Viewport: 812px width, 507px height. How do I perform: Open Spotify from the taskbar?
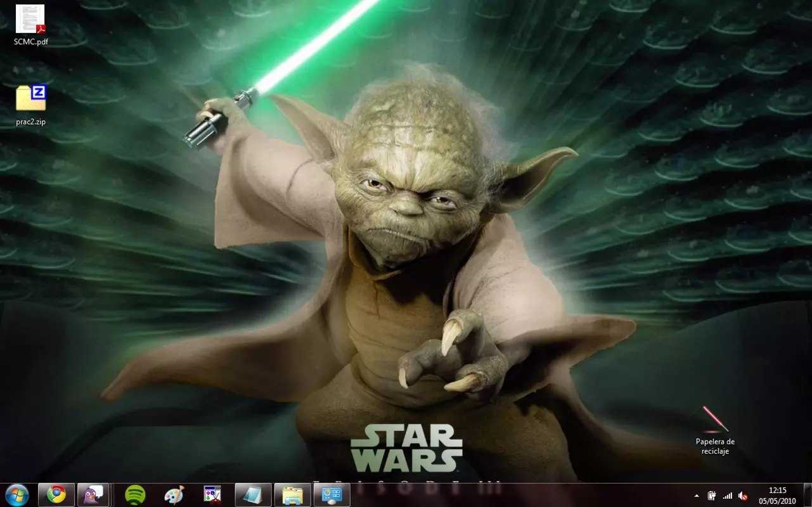[x=135, y=494]
